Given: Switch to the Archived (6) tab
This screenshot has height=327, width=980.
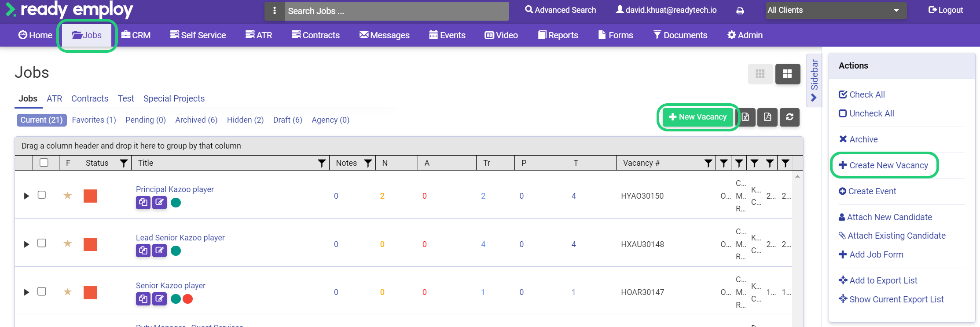Looking at the screenshot, I should 196,120.
